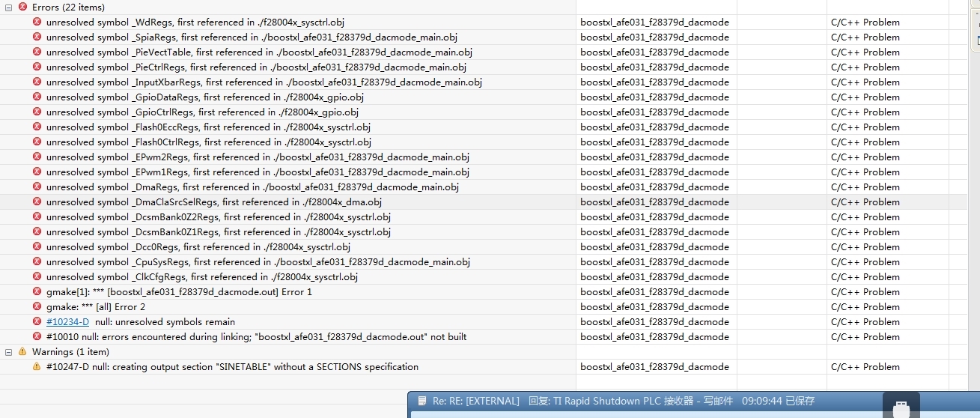Screen dimensions: 980x418
Task: Select the _Flash0CtrlRegs unresolved symbol row
Action: [490, 142]
